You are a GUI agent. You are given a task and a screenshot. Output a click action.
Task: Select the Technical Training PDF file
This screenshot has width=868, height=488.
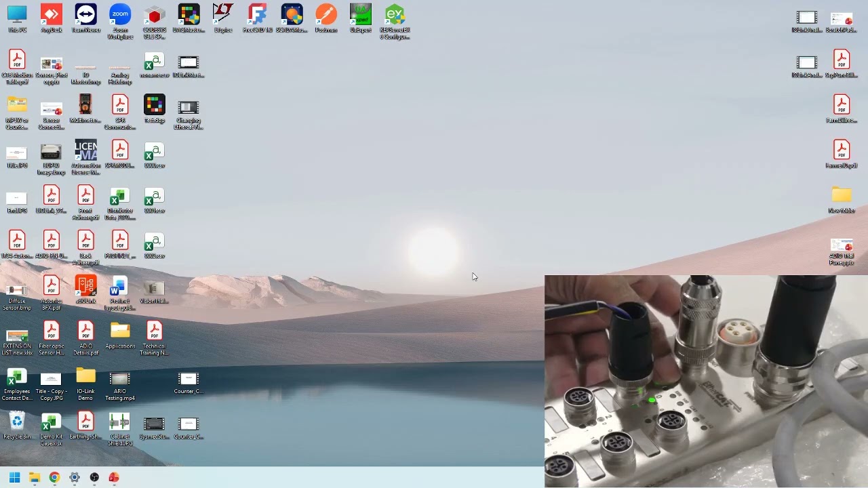155,338
